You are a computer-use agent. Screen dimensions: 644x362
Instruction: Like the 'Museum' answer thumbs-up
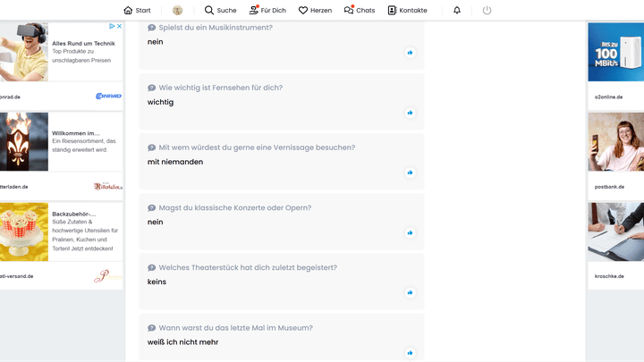click(x=411, y=352)
